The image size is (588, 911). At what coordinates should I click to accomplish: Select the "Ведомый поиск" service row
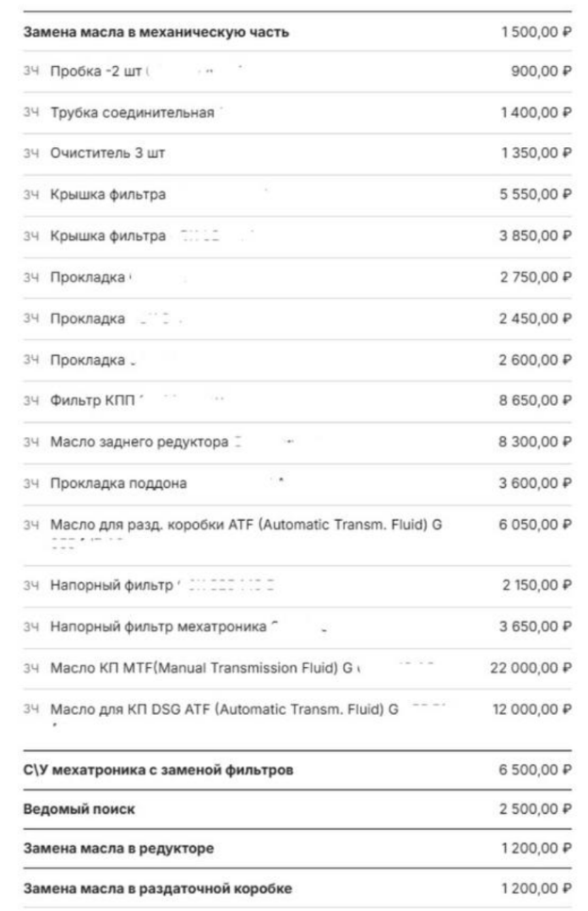coord(73,810)
